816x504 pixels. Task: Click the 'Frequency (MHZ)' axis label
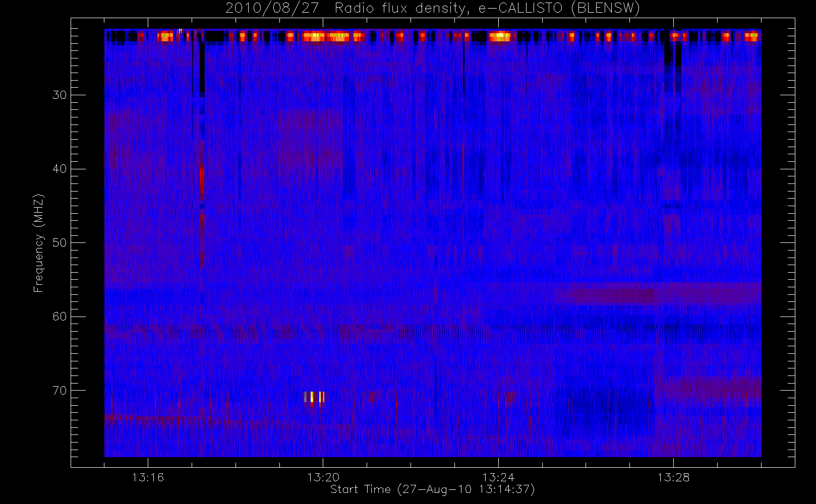39,243
